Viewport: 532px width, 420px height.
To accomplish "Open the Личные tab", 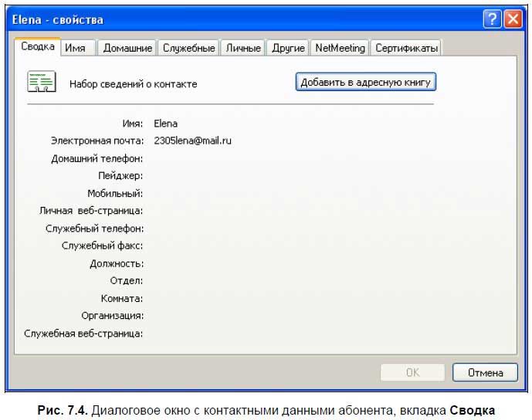I will click(243, 48).
